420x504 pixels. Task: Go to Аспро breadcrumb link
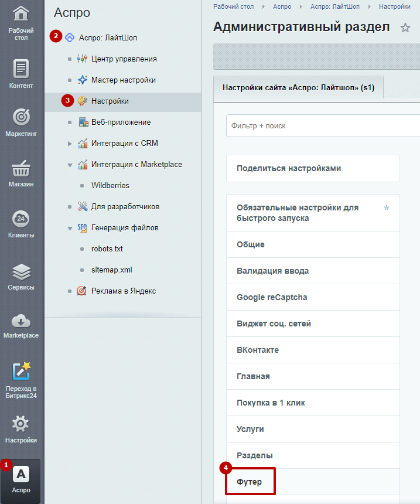[x=282, y=6]
